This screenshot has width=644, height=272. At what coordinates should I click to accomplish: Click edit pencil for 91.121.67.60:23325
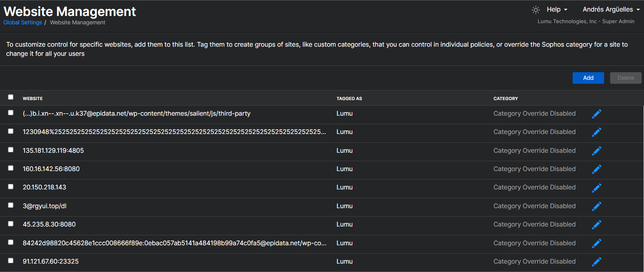click(x=596, y=262)
